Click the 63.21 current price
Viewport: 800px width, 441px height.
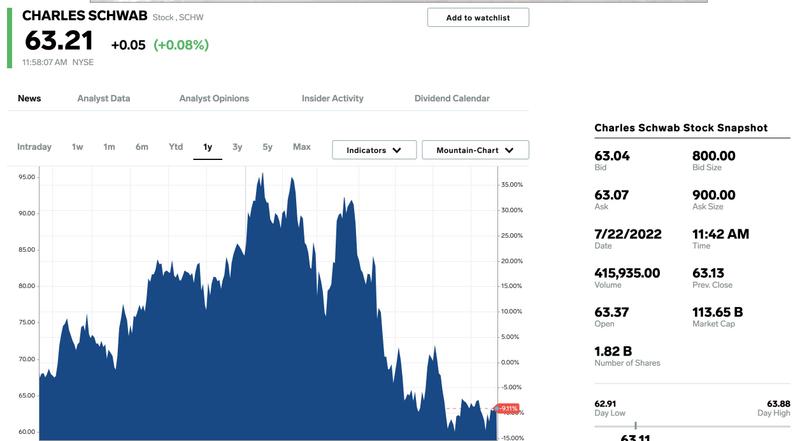(x=59, y=40)
